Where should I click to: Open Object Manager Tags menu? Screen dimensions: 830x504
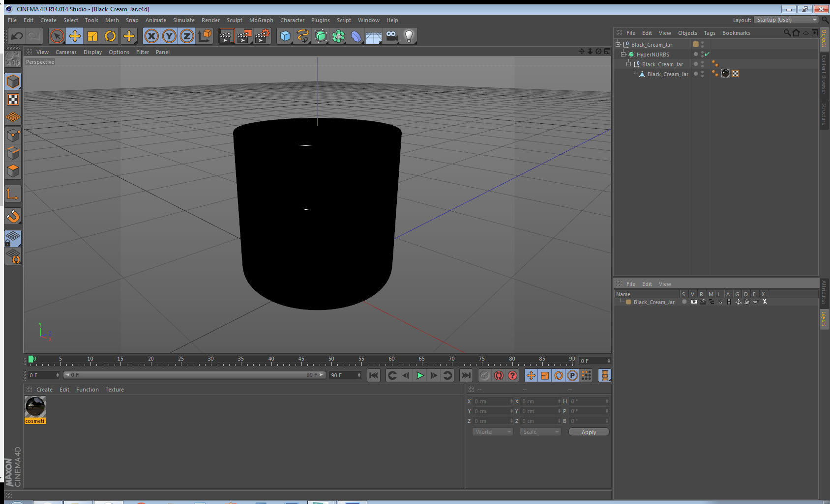[x=710, y=33]
